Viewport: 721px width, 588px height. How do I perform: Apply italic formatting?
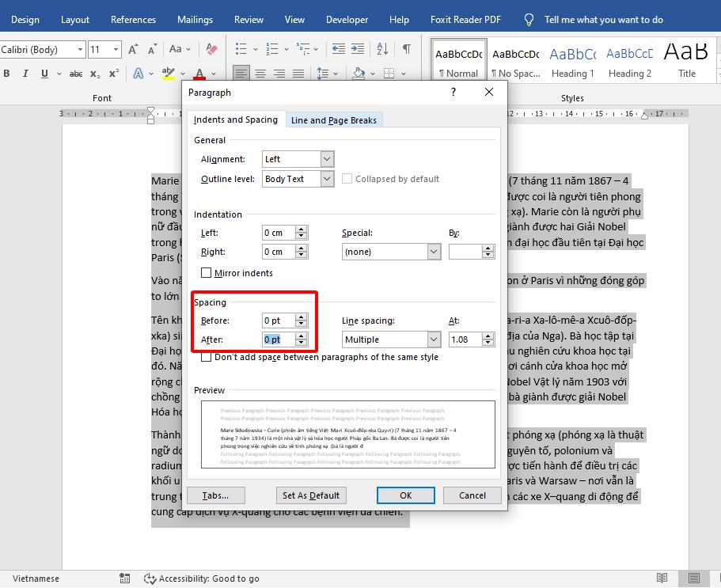[x=25, y=73]
